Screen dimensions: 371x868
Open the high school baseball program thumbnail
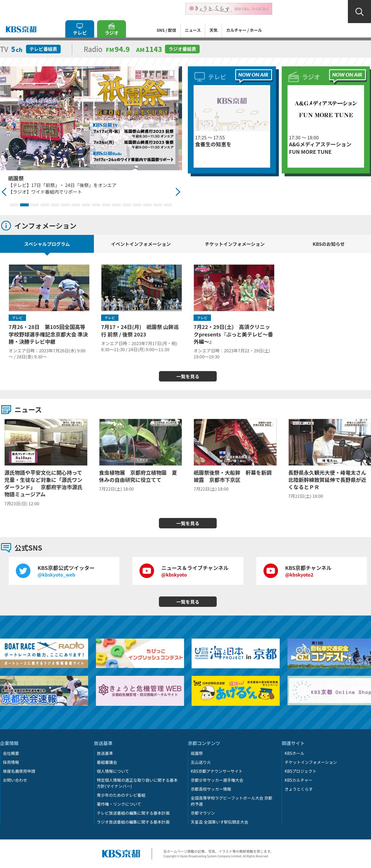pos(49,288)
